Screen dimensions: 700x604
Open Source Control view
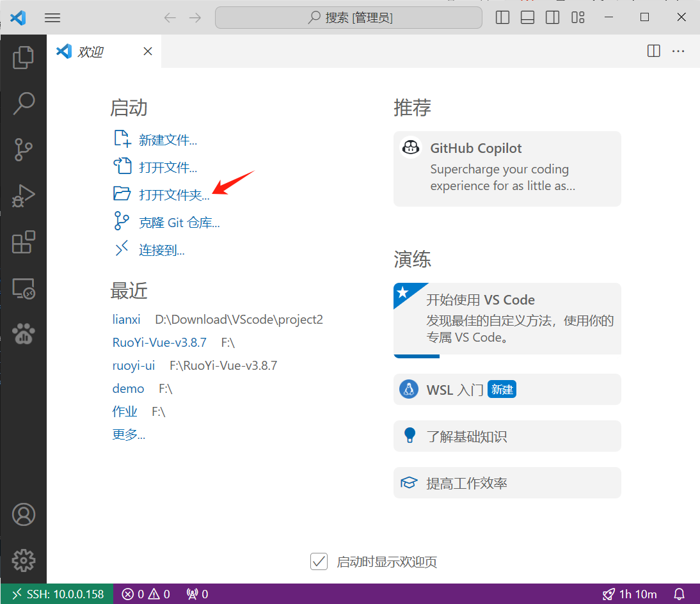coord(23,150)
